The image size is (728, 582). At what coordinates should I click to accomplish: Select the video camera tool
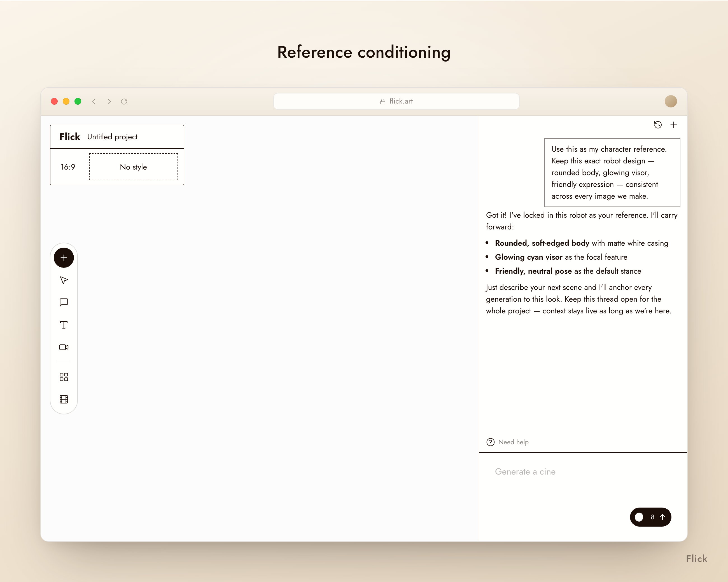pyautogui.click(x=64, y=347)
